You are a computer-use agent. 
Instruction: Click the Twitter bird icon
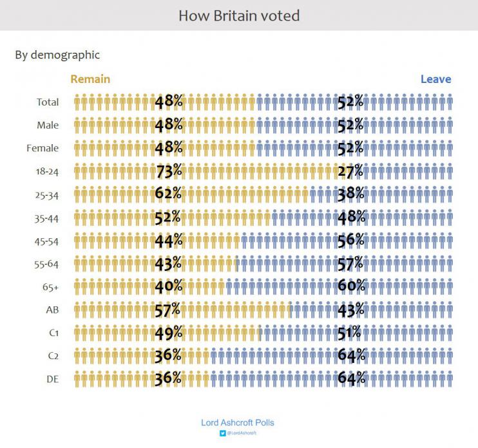tap(223, 433)
